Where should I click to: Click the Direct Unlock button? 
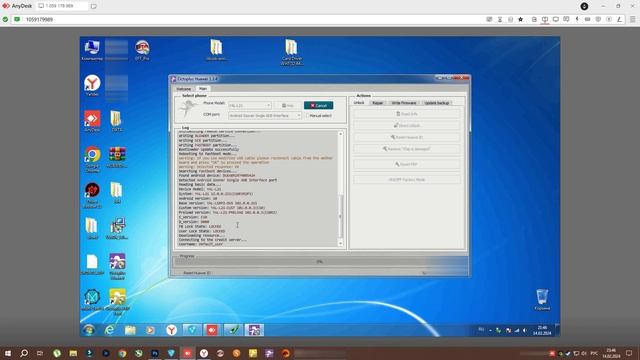click(x=407, y=125)
